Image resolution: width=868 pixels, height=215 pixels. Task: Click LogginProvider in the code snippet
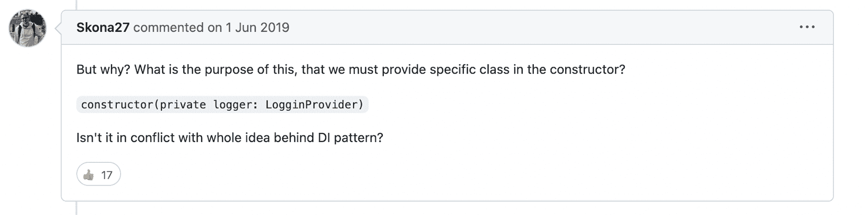[x=312, y=105]
